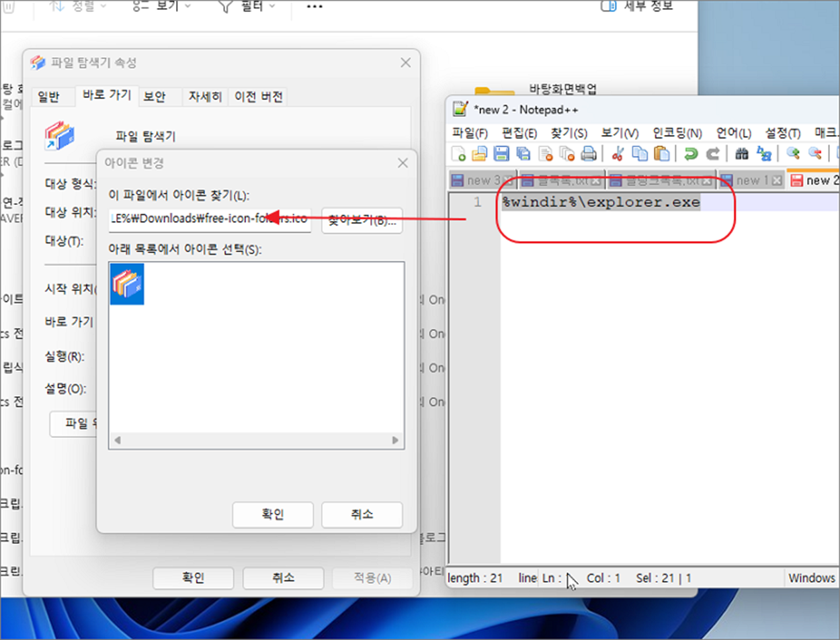This screenshot has height=640, width=840.
Task: Open the 자세히 properties tab
Action: click(x=205, y=97)
